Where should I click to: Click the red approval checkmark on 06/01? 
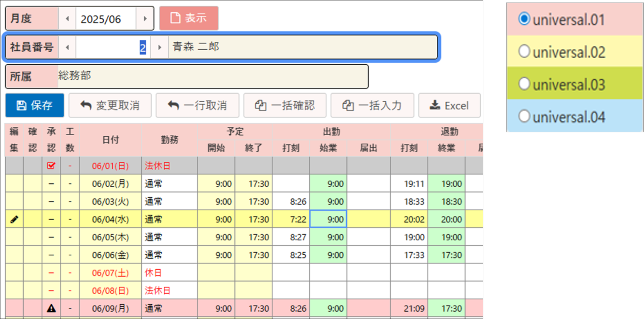coord(51,166)
